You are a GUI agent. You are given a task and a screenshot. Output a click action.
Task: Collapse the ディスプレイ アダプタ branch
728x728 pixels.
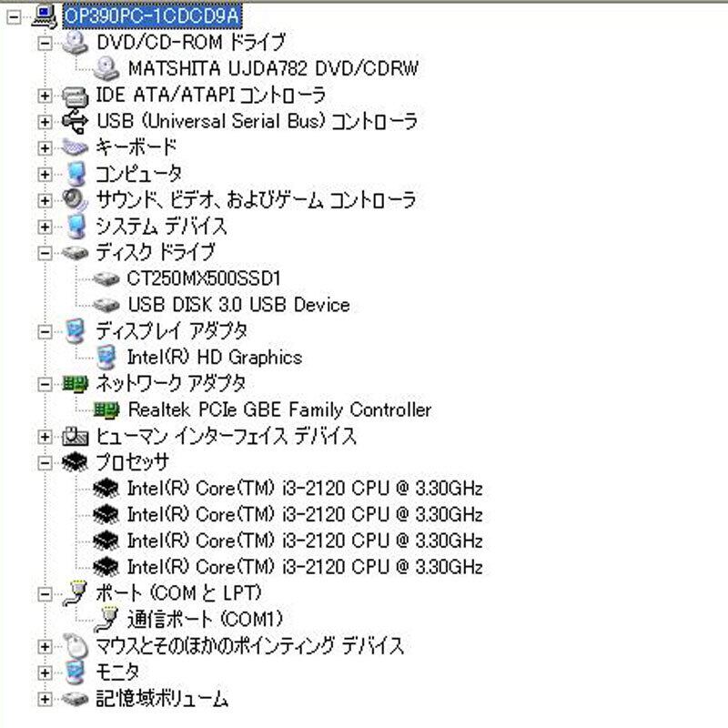pyautogui.click(x=45, y=331)
